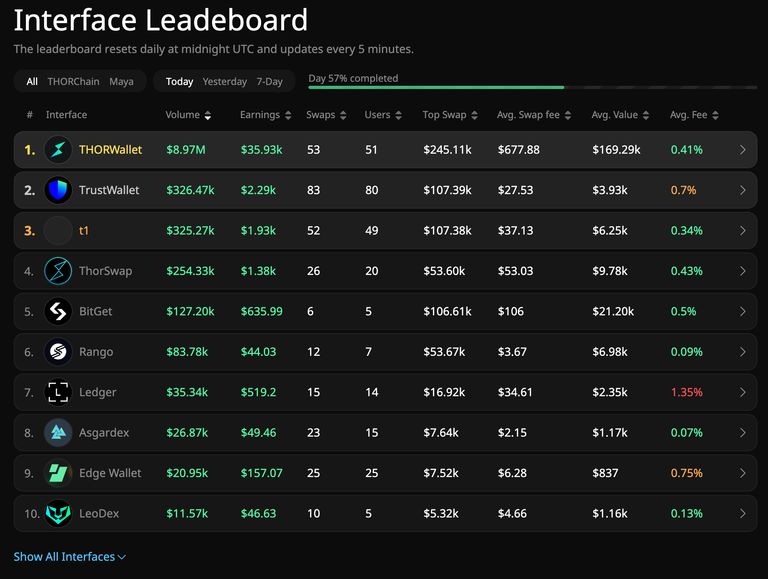The width and height of the screenshot is (768, 579).
Task: Click the ThorSwap logo icon
Action: [58, 271]
